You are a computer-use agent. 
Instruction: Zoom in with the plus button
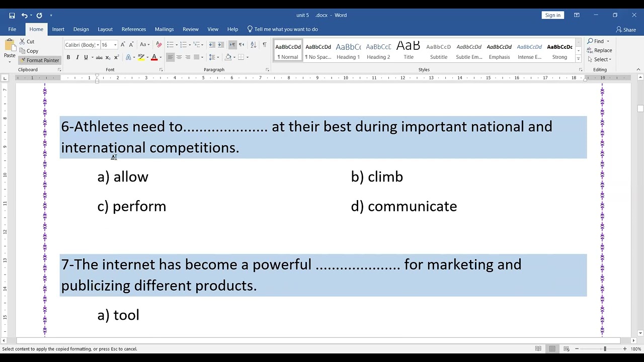(x=625, y=349)
